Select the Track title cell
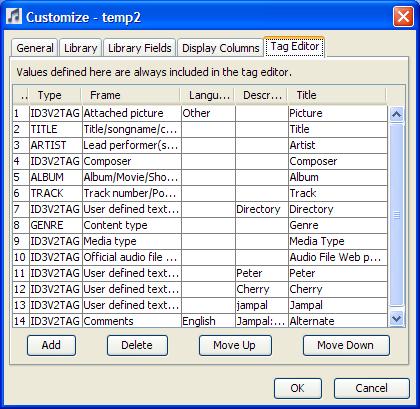This screenshot has width=420, height=409. (338, 193)
